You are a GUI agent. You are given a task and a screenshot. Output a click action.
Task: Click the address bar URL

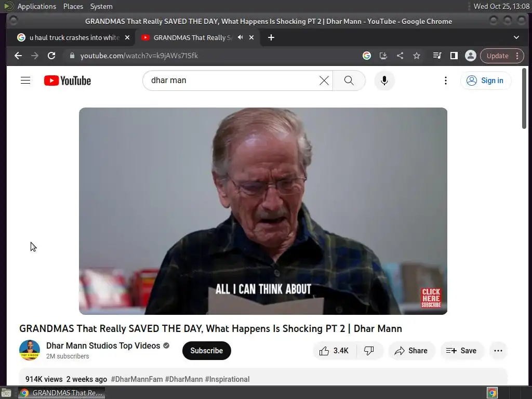(139, 56)
